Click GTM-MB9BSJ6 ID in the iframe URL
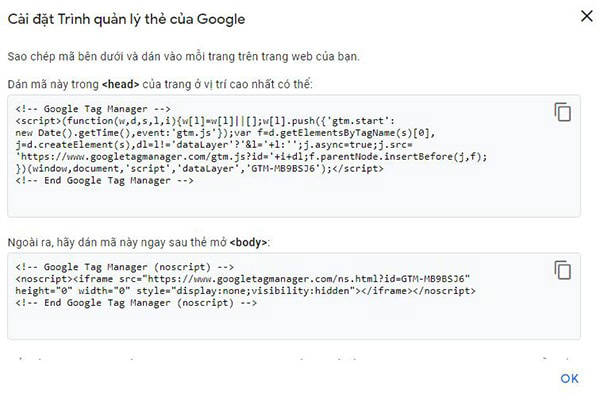 point(433,278)
